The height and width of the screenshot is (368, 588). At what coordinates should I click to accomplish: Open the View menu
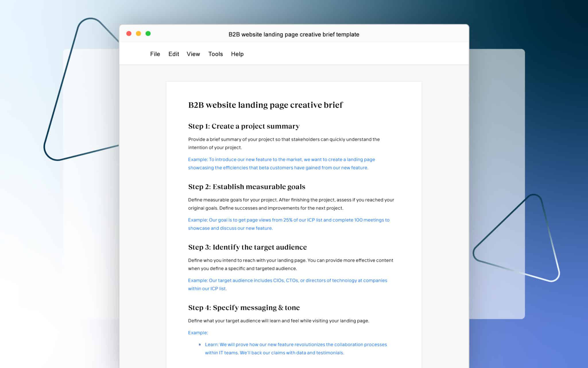193,54
